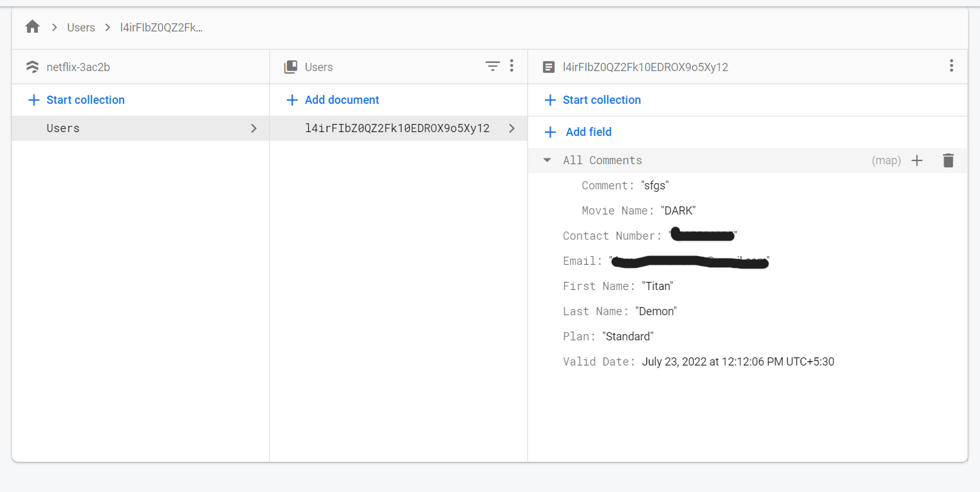This screenshot has width=980, height=492.
Task: Click the Valid Date timestamp value
Action: (x=738, y=362)
